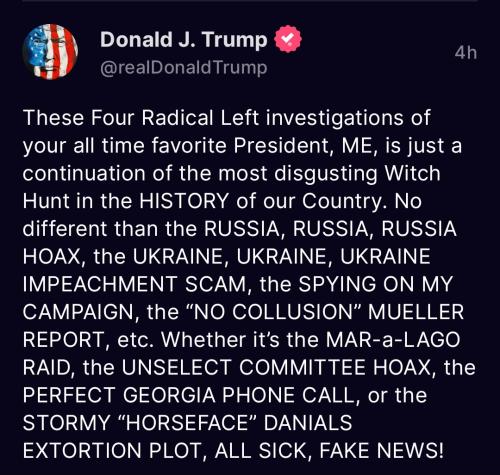Click the word HOAX after RUSSIA
500x475 pixels.
[x=51, y=257]
